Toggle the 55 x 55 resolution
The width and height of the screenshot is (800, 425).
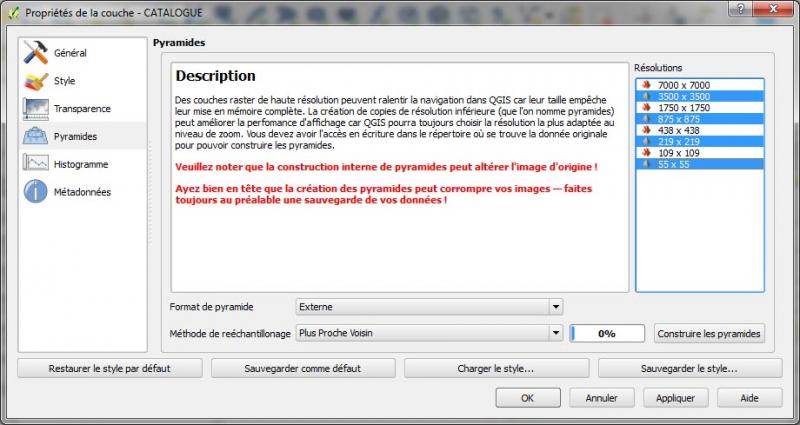[673, 164]
